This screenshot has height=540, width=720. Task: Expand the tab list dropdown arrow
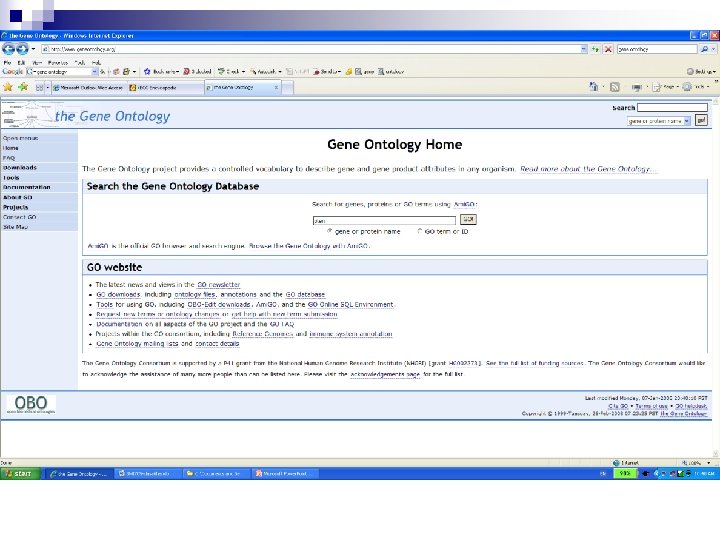(47, 87)
